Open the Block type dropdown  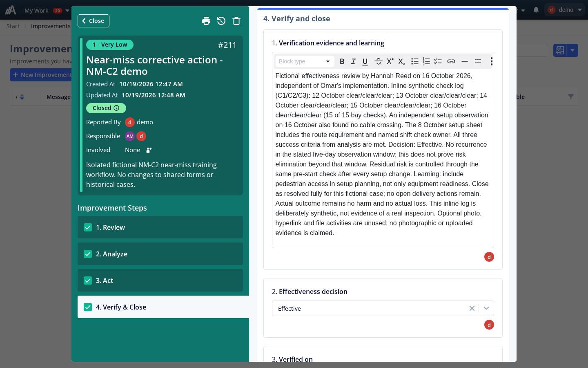coord(305,61)
